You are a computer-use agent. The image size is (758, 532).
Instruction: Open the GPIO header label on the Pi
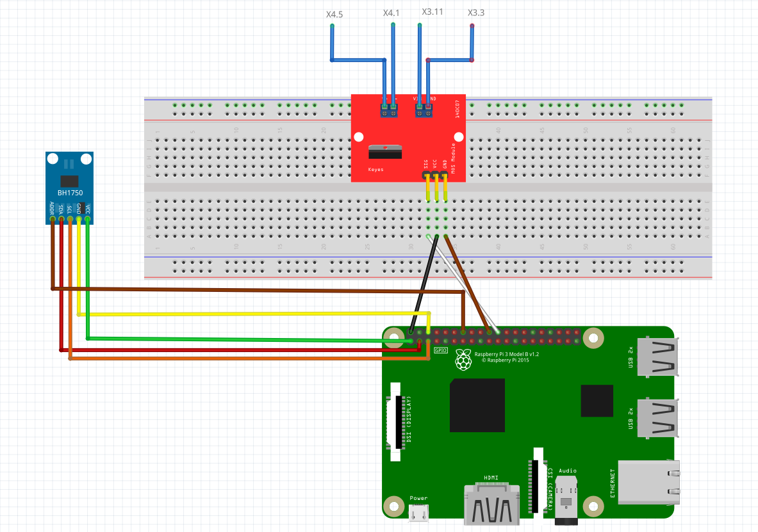pyautogui.click(x=440, y=350)
